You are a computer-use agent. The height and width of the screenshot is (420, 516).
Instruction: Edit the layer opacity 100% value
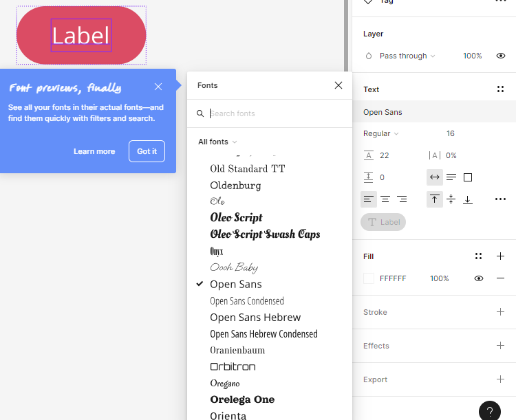coord(472,56)
